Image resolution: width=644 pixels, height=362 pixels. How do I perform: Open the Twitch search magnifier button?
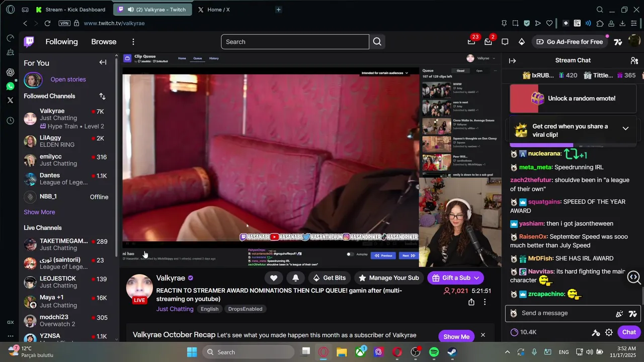coord(377,42)
